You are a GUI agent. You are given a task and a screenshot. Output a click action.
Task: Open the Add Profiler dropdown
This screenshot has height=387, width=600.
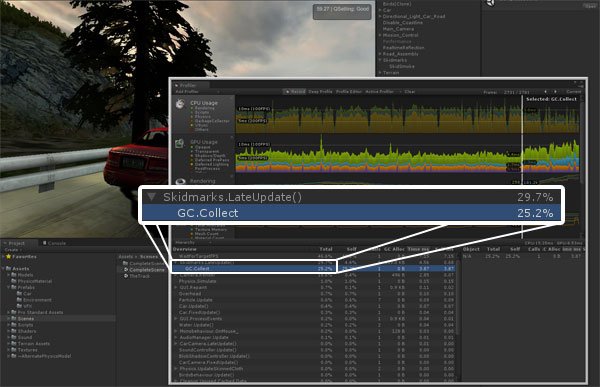click(197, 91)
